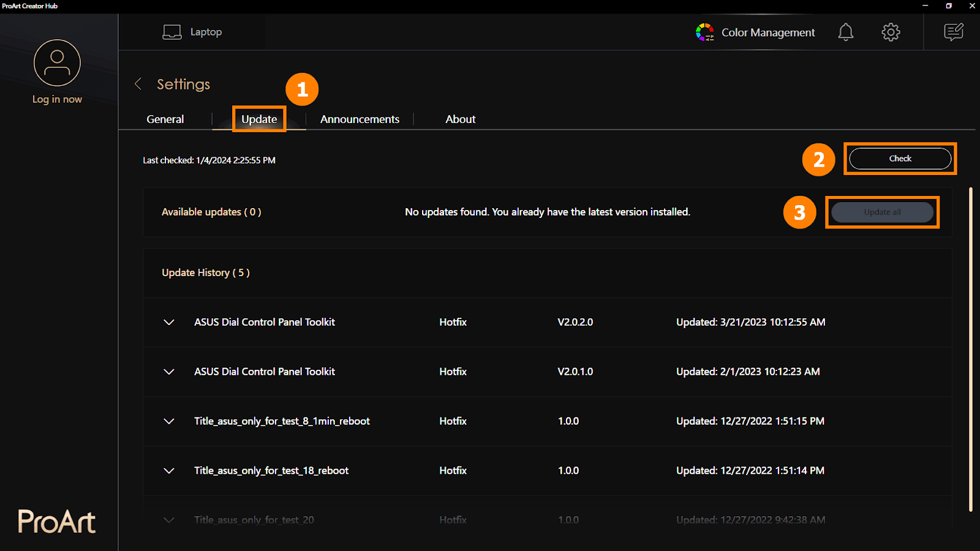Viewport: 980px width, 551px height.
Task: Go back using the Settings arrow
Action: 138,84
